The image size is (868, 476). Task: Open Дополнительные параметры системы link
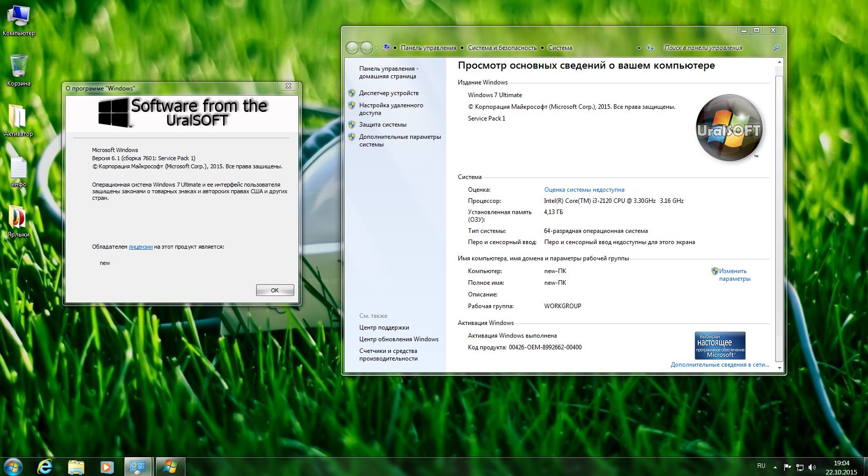(400, 140)
